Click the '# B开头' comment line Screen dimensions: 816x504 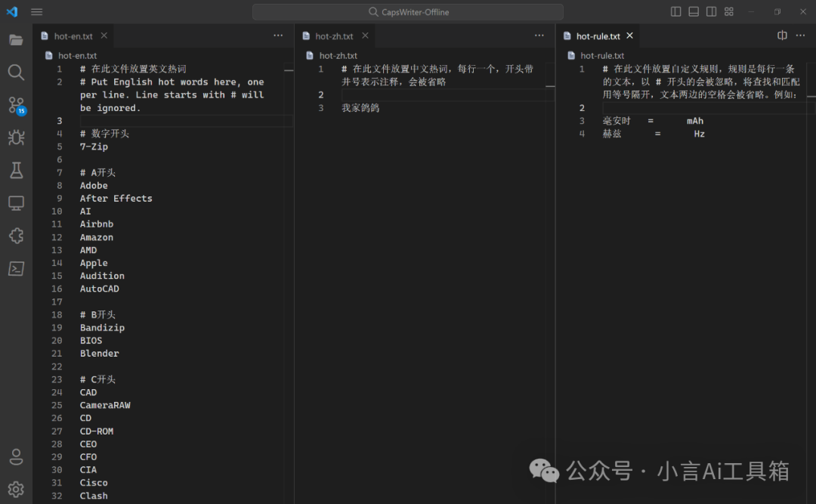pyautogui.click(x=97, y=315)
